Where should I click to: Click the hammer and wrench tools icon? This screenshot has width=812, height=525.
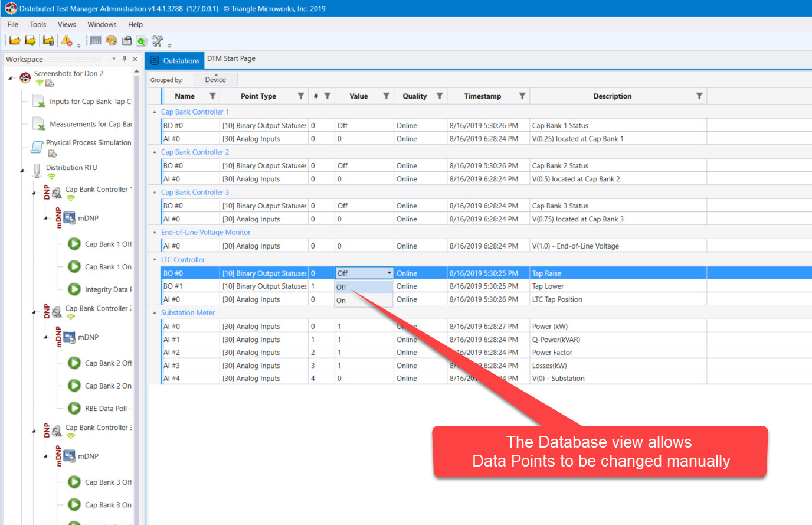[x=157, y=41]
